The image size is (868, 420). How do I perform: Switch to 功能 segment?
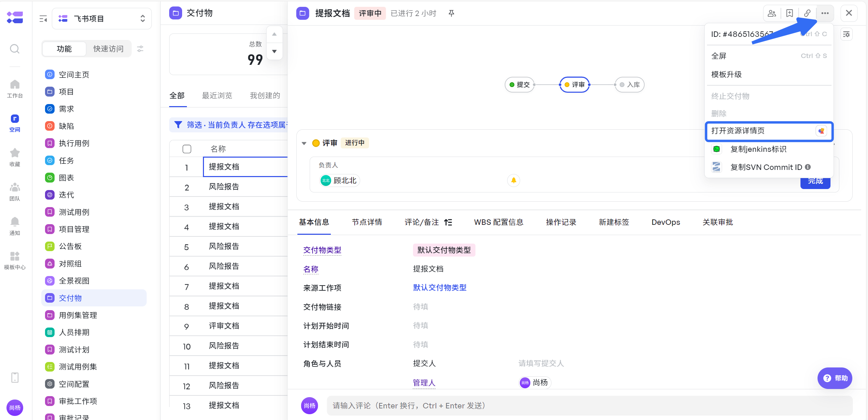click(x=64, y=49)
